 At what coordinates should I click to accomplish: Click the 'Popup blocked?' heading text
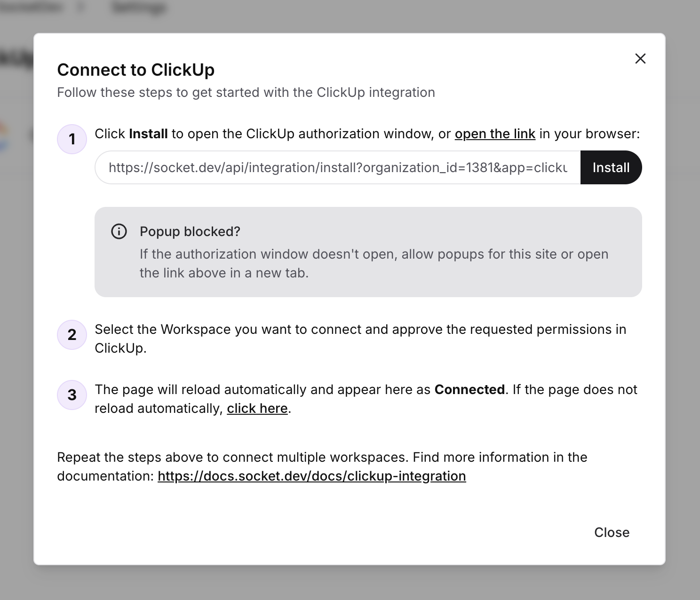point(190,231)
